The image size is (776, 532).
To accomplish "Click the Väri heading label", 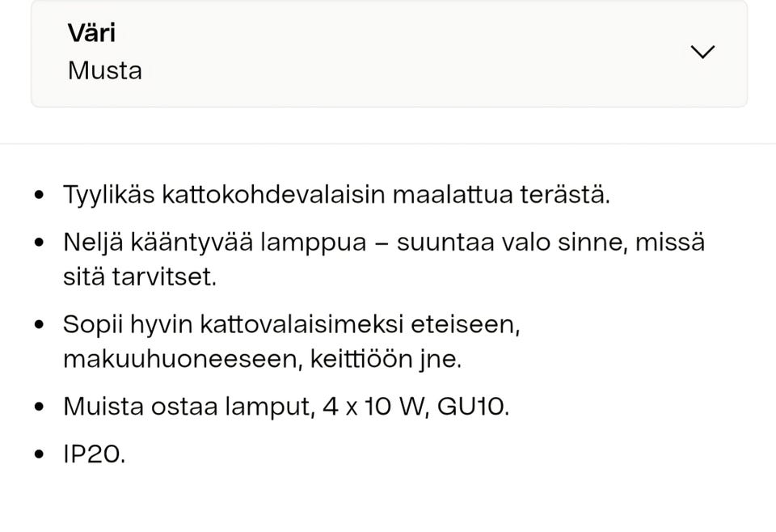I will tap(90, 32).
